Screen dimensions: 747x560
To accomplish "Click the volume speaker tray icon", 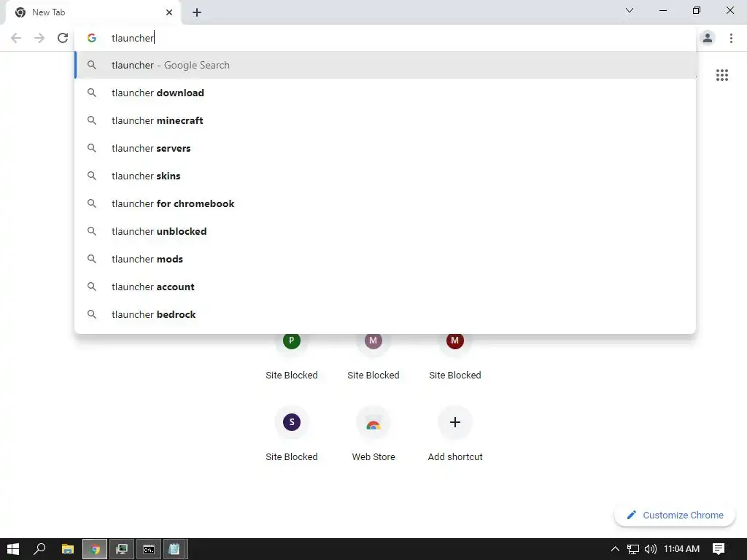I will pyautogui.click(x=650, y=549).
